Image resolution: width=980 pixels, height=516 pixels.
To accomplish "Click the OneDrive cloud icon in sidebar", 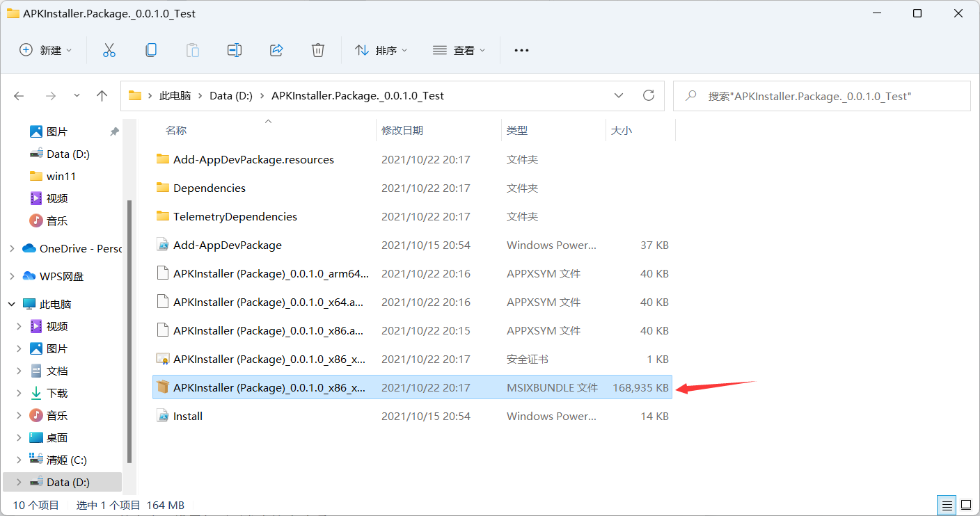I will [x=29, y=248].
